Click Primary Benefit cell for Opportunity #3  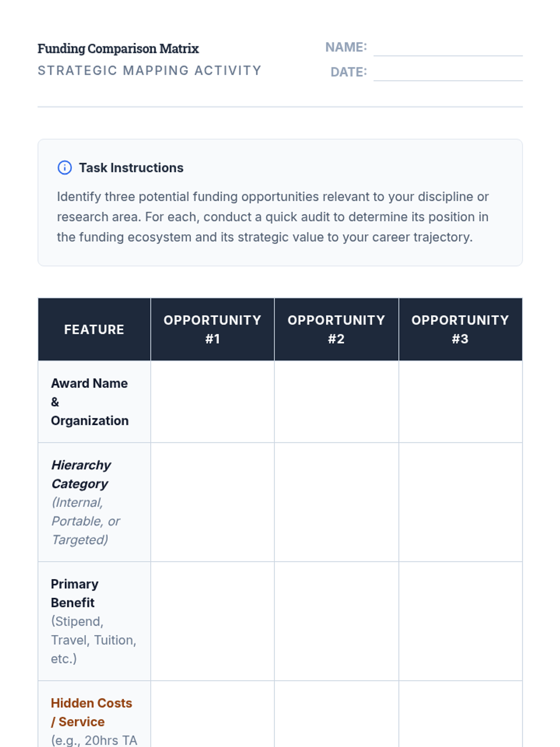click(x=460, y=621)
